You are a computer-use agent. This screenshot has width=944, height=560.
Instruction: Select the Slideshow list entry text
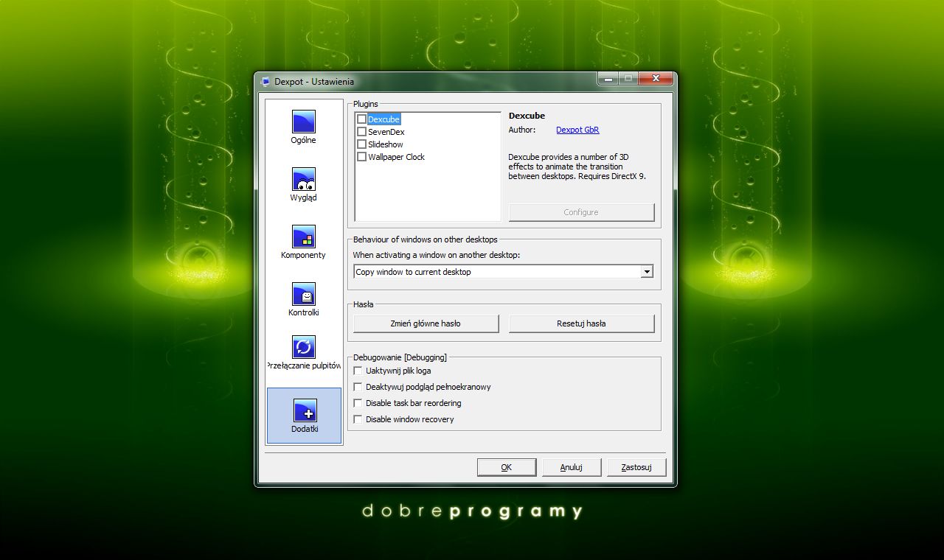click(x=385, y=144)
